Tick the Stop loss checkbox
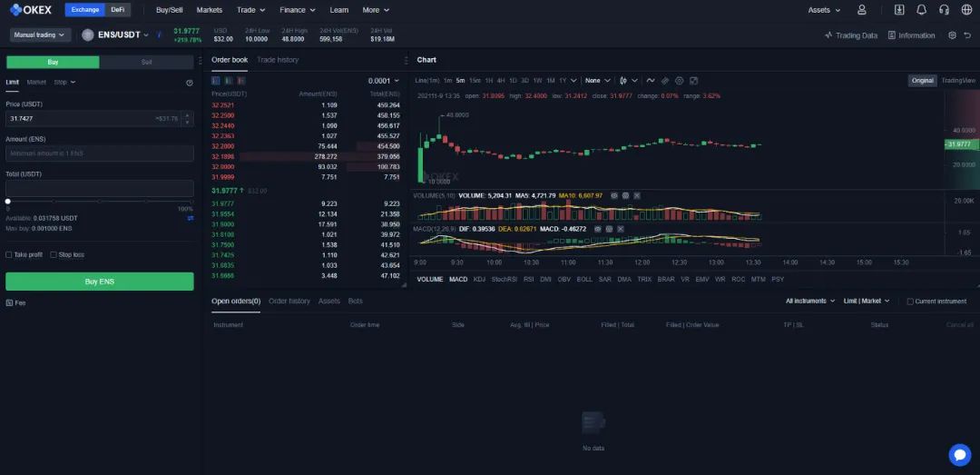The width and height of the screenshot is (980, 475). [54, 255]
